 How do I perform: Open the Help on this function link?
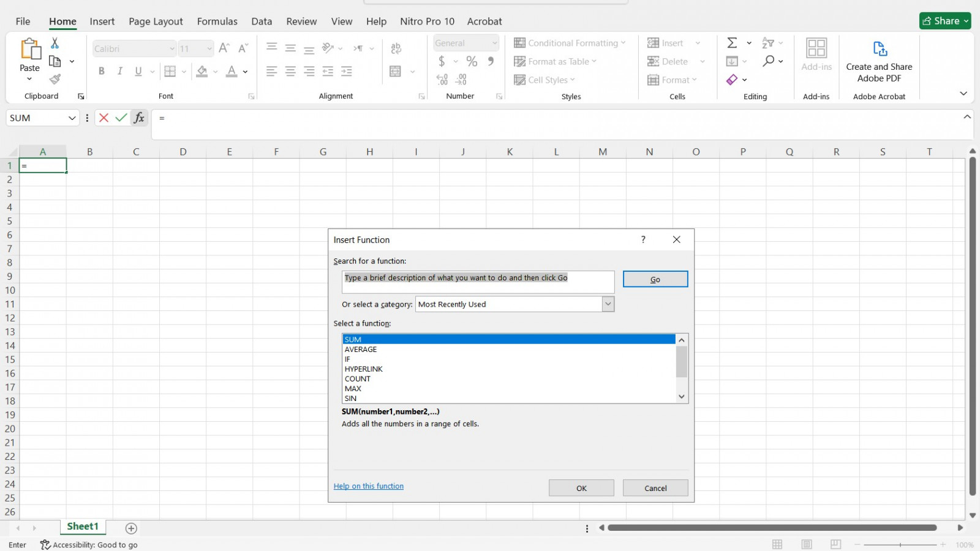[369, 486]
